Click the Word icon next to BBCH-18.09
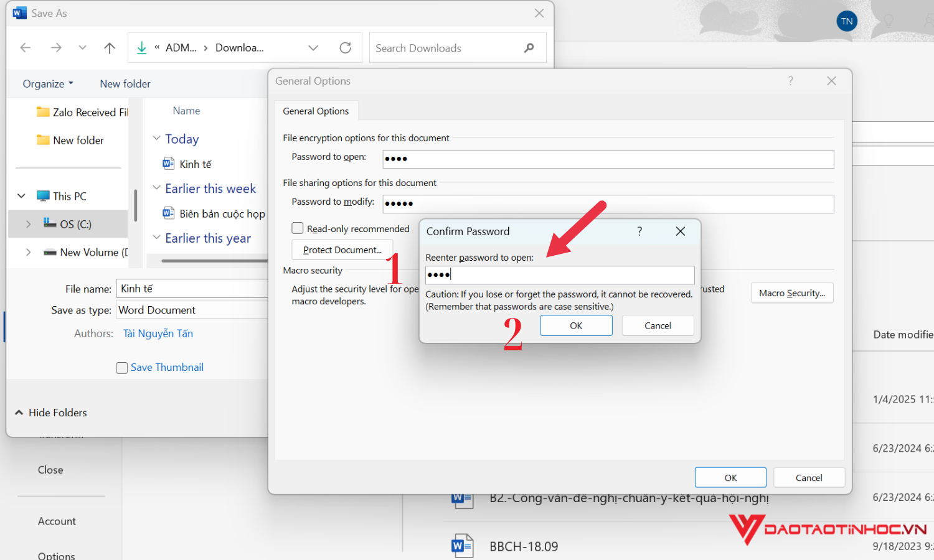The image size is (934, 560). point(462,546)
